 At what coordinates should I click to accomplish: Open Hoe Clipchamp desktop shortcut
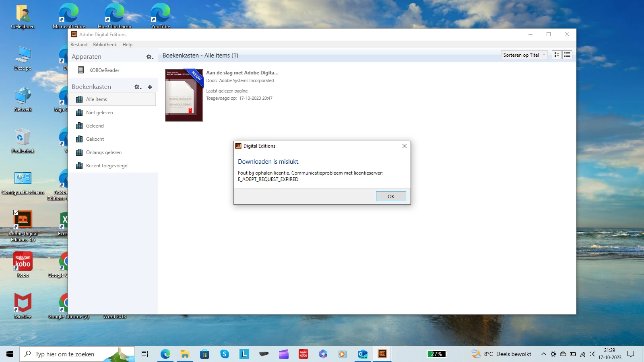click(115, 16)
